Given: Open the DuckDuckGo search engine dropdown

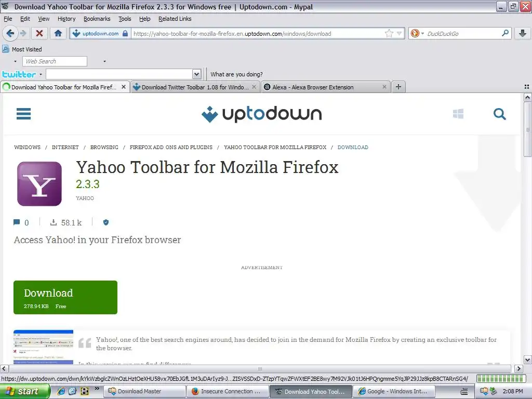Looking at the screenshot, I should 417,33.
